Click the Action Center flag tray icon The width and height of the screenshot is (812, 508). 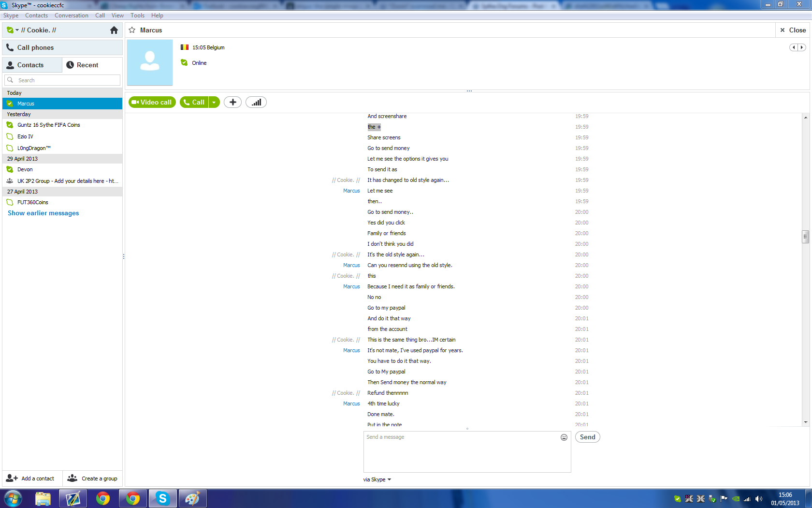724,499
